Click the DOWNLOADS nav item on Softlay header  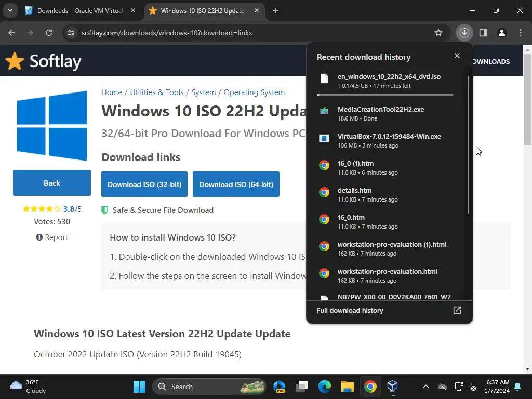[491, 61]
